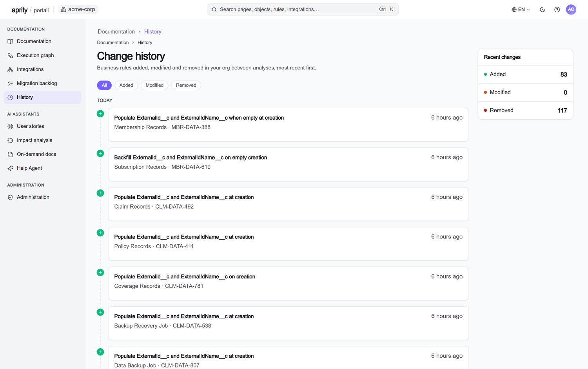Open the help question mark icon
This screenshot has width=588, height=369.
[557, 9]
